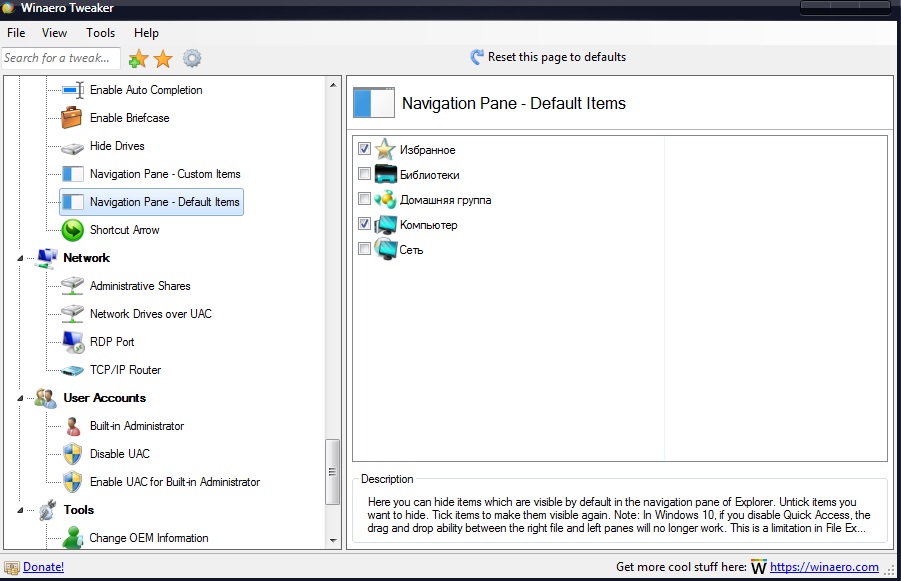Click the tree scrollbar down arrow
This screenshot has width=901, height=581.
333,540
